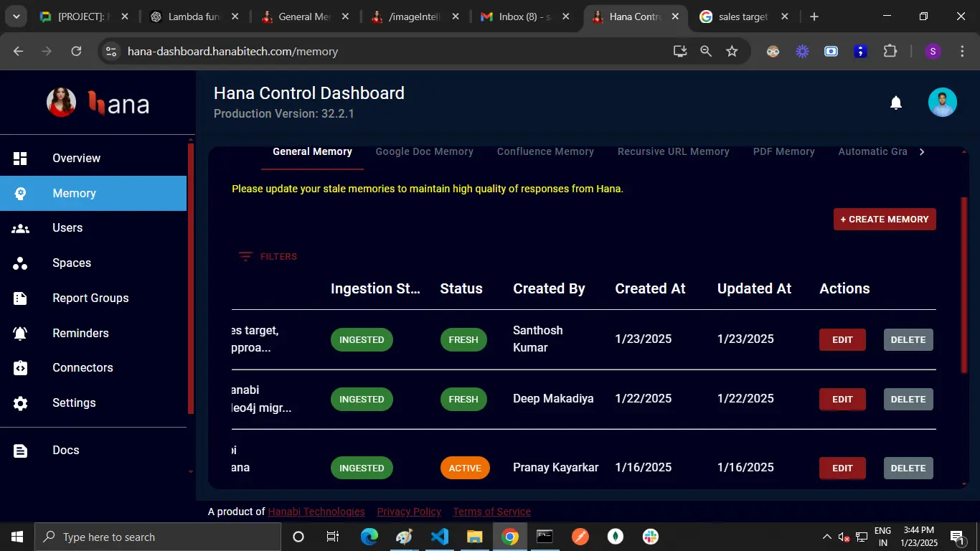Reload the page in Chrome
Image resolution: width=980 pixels, height=551 pixels.
(76, 51)
